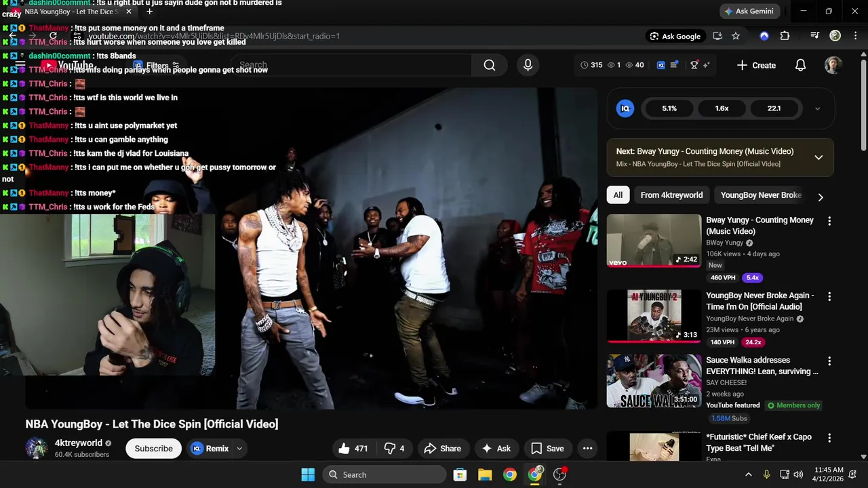Open Chrome extensions puzzle icon

click(x=785, y=36)
